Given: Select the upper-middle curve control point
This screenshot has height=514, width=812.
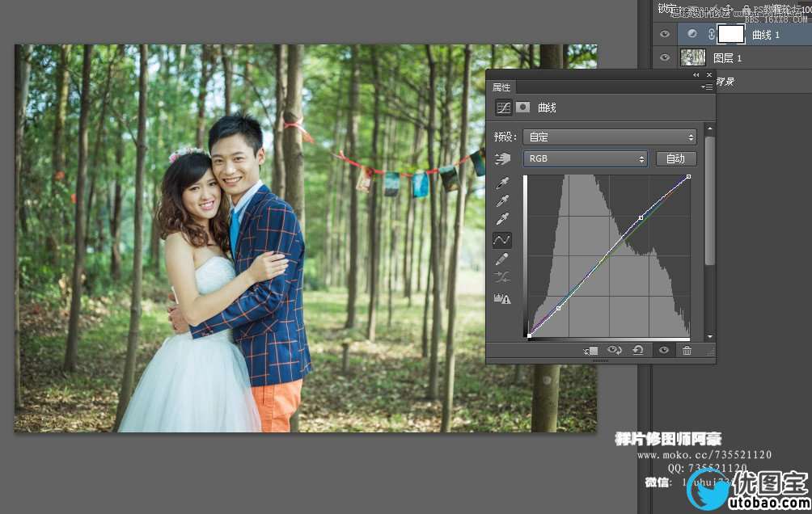Looking at the screenshot, I should coord(641,218).
